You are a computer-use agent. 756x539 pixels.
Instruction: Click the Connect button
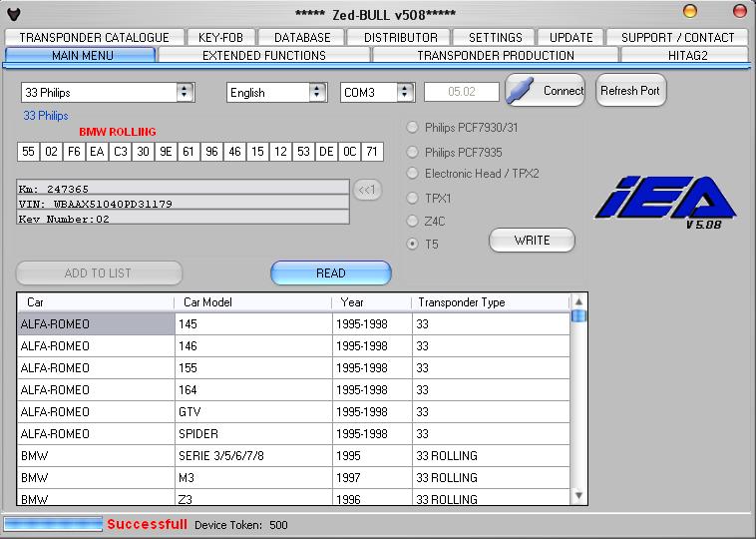click(x=546, y=90)
